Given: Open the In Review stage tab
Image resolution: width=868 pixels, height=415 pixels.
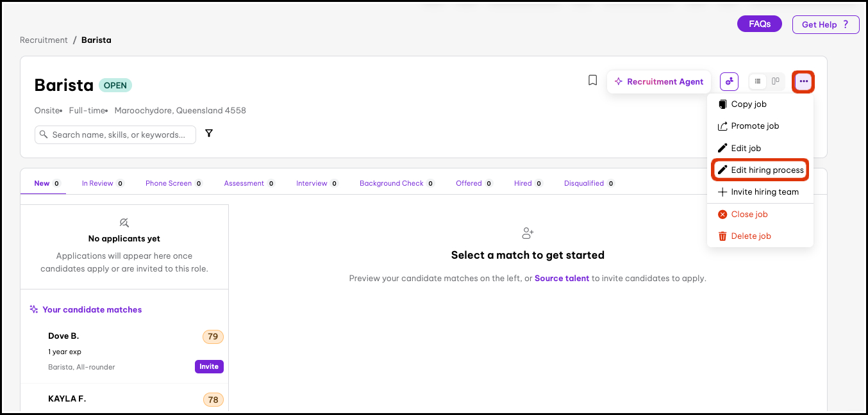Looking at the screenshot, I should 103,183.
